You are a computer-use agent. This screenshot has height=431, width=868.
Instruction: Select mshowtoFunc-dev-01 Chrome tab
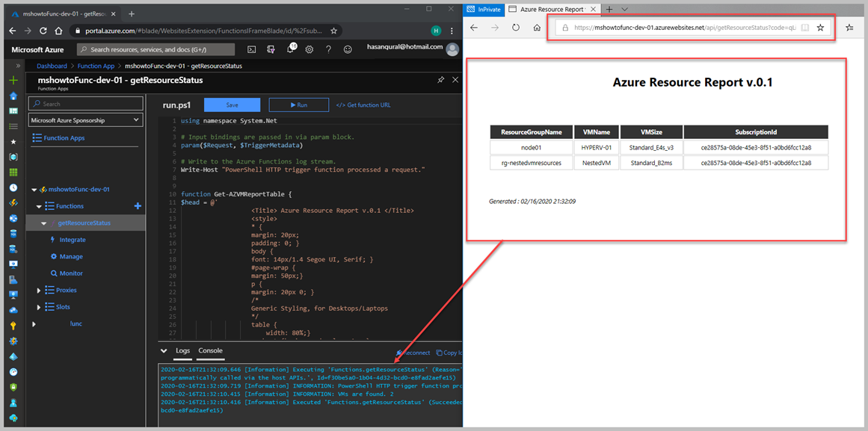click(x=65, y=14)
